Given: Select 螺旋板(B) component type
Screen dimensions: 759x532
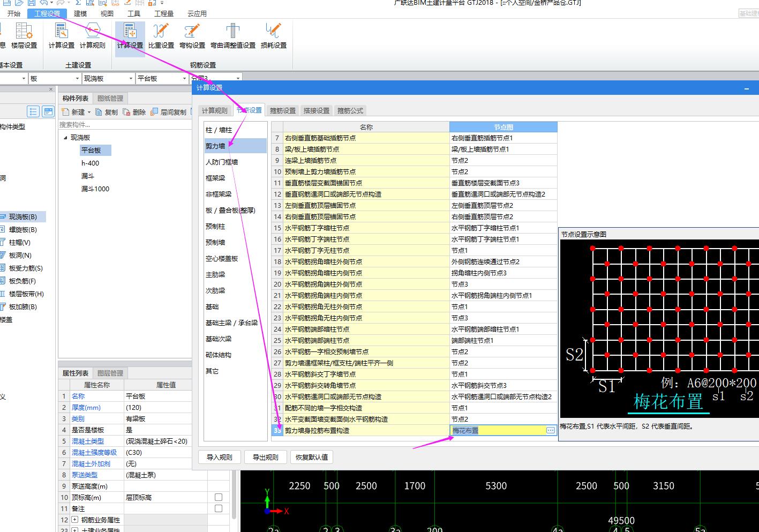Looking at the screenshot, I should [22, 230].
